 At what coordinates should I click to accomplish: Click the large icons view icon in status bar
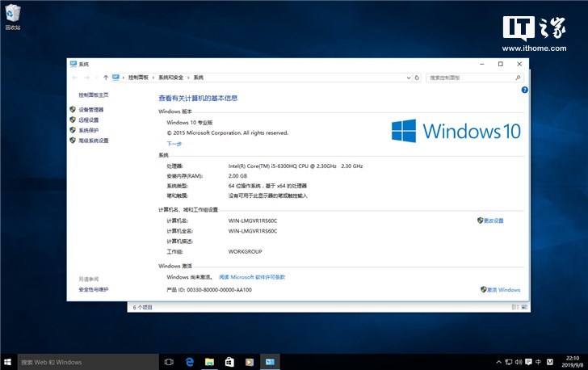coord(524,307)
